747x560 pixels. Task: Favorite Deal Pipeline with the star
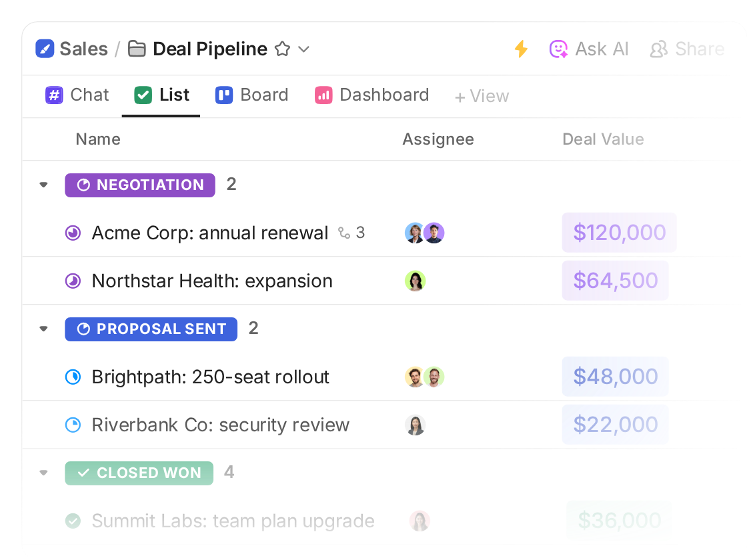pos(283,49)
